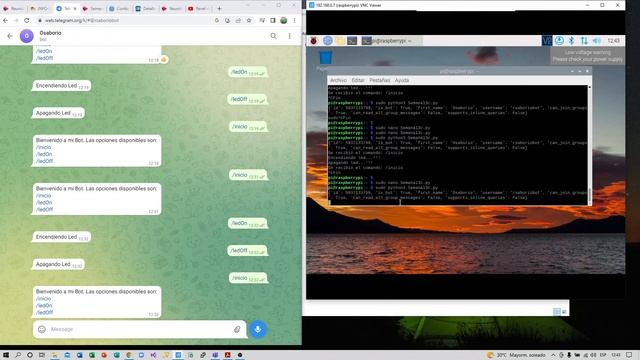Open Bluetooth menu on Raspberry Pi panel
This screenshot has height=360, width=640.
coord(571,40)
